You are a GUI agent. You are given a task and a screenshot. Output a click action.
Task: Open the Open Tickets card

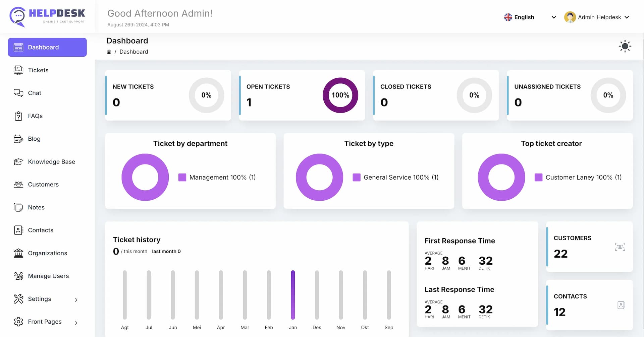(x=302, y=95)
